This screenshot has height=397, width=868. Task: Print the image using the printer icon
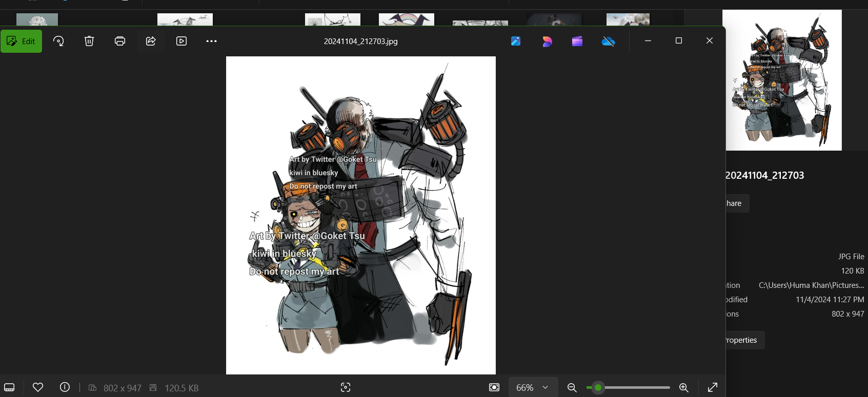pyautogui.click(x=120, y=41)
